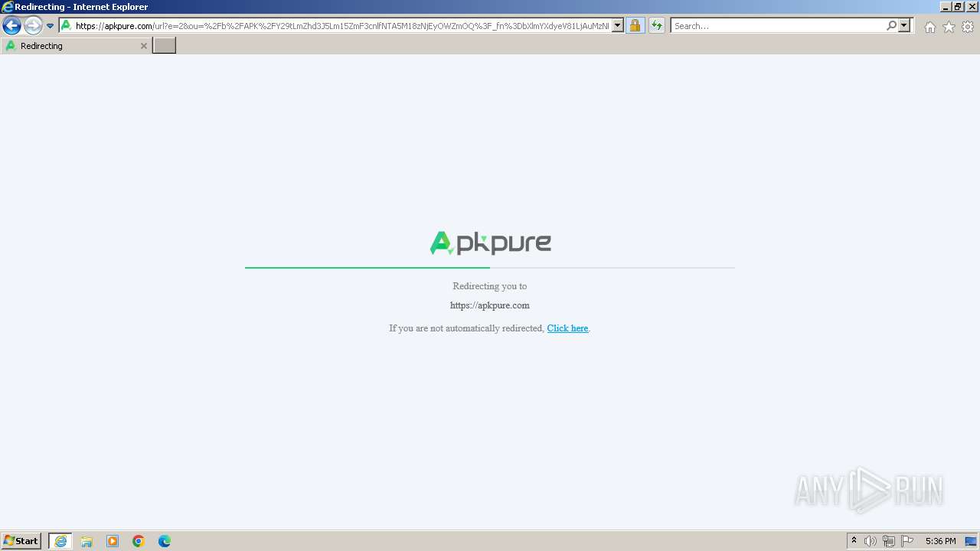This screenshot has height=551, width=980.
Task: Click the APKPure logo
Action: (490, 243)
